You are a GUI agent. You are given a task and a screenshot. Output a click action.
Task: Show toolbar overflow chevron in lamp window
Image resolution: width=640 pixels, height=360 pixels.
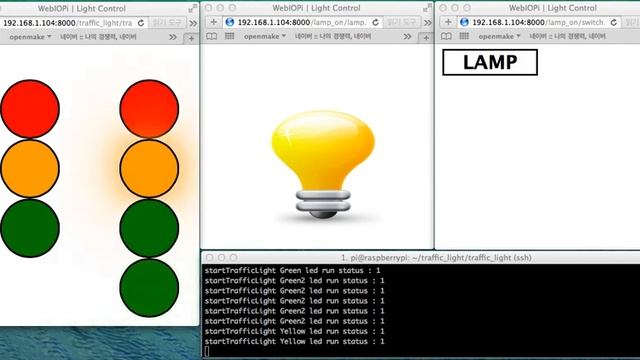pyautogui.click(x=427, y=22)
